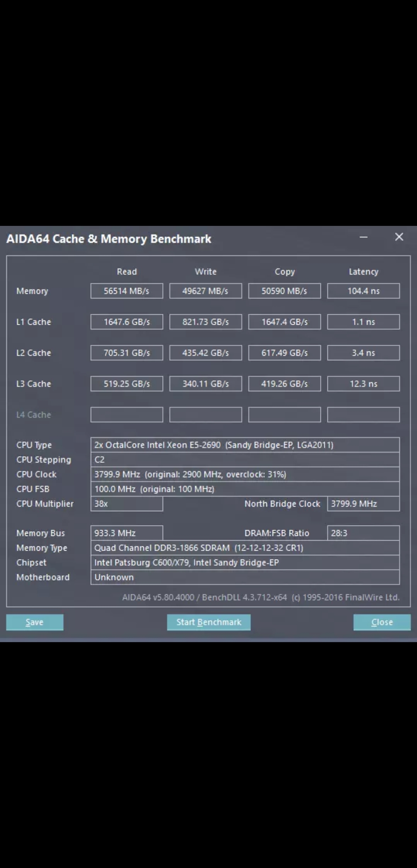Click the empty L4 Cache Read field
This screenshot has height=868, width=417.
pyautogui.click(x=127, y=414)
